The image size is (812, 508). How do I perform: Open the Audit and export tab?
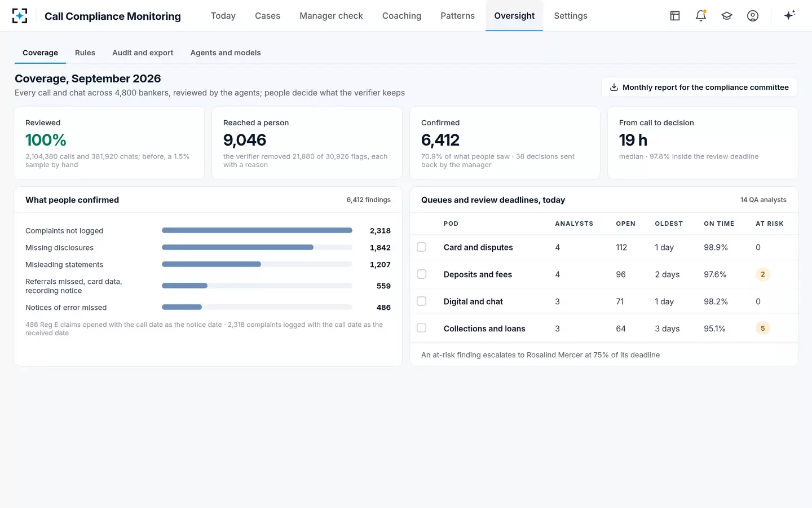143,52
